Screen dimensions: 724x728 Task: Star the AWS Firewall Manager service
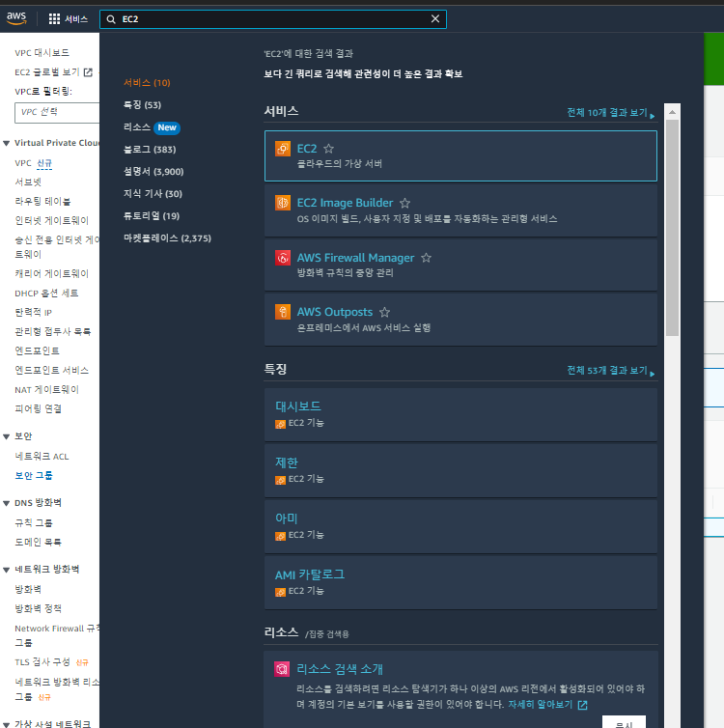click(x=426, y=258)
